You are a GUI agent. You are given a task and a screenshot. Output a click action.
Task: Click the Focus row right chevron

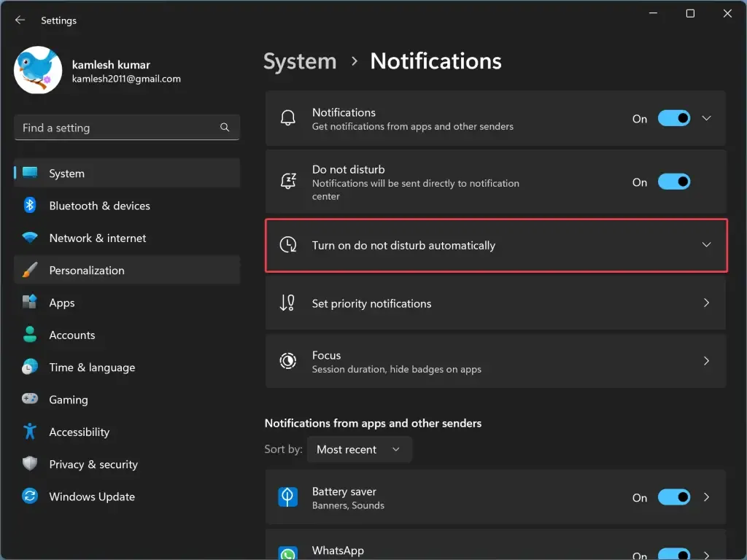(x=706, y=361)
